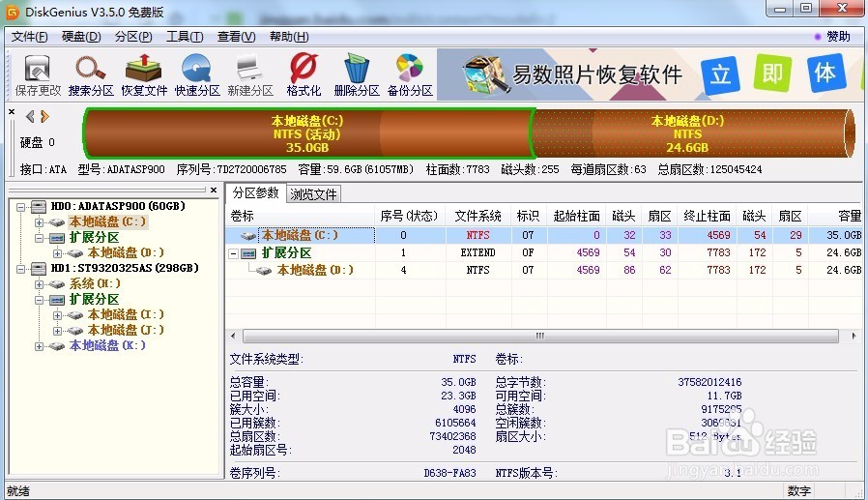The image size is (868, 500).
Task: Collapse the HD1:ST9320325AS tree node
Action: click(x=21, y=269)
